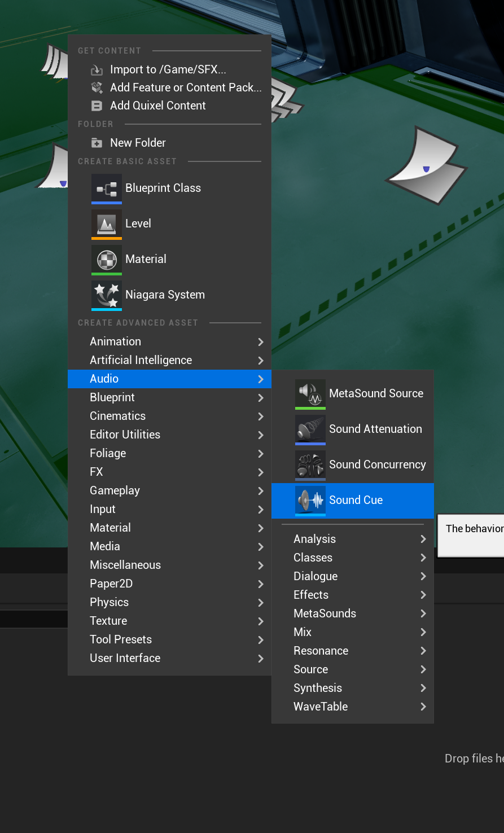Open the Mix audio submenu

point(353,632)
